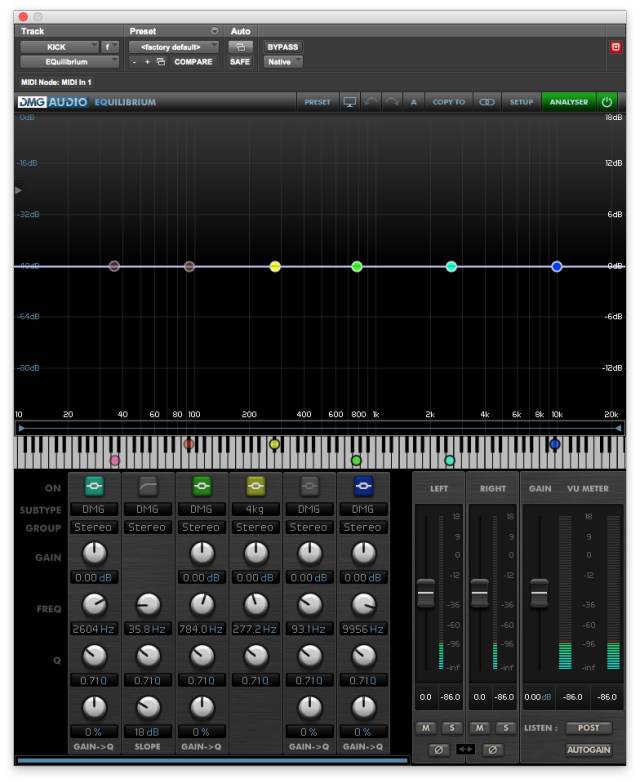Click the BYPASS button
This screenshot has height=783, width=640.
click(x=283, y=47)
